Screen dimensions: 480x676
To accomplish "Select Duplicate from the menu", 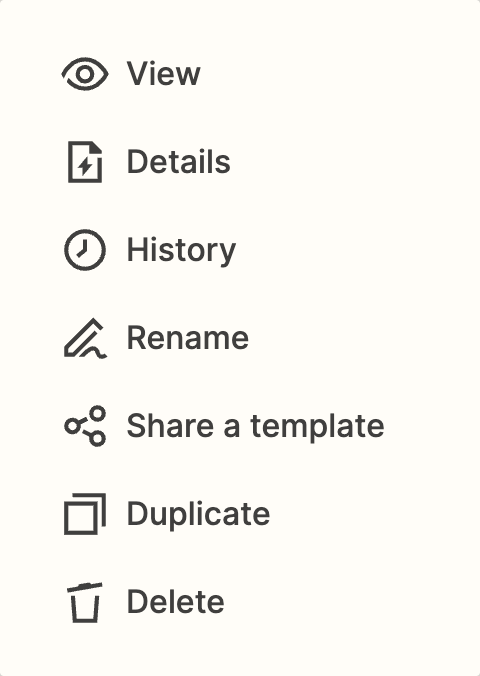I will click(240, 514).
